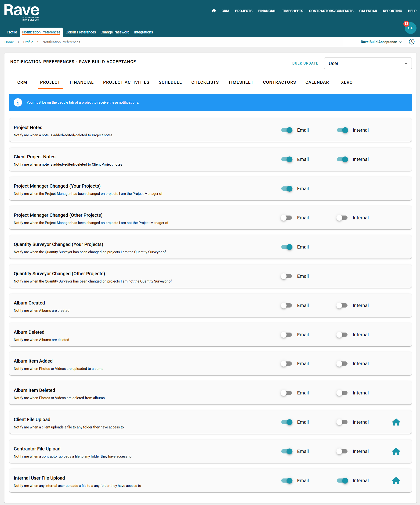This screenshot has width=420, height=505.
Task: Expand the Rave Build Acceptance company selector
Action: tap(381, 42)
